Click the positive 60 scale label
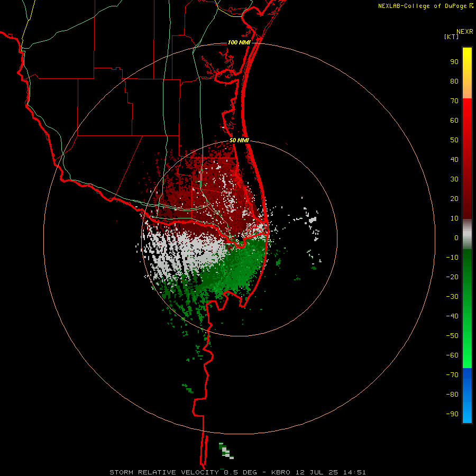This screenshot has width=476, height=476. coord(454,121)
